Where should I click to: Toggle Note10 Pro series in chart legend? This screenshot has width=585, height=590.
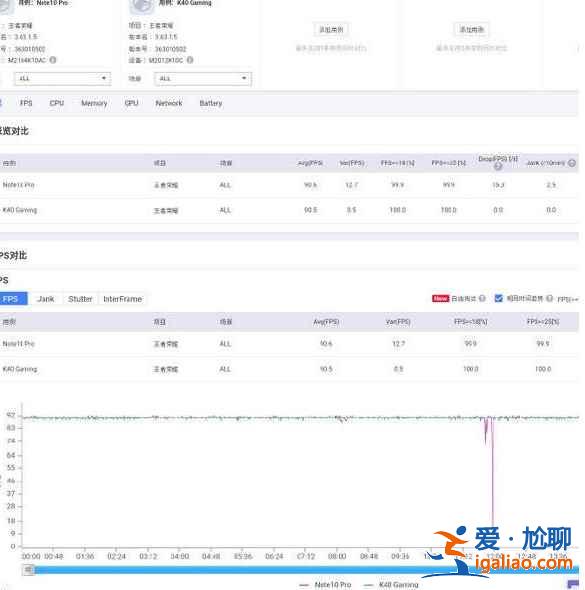[x=326, y=585]
